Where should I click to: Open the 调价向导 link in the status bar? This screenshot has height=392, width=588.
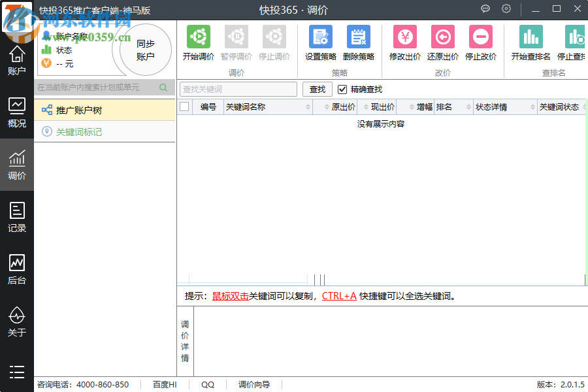click(254, 384)
